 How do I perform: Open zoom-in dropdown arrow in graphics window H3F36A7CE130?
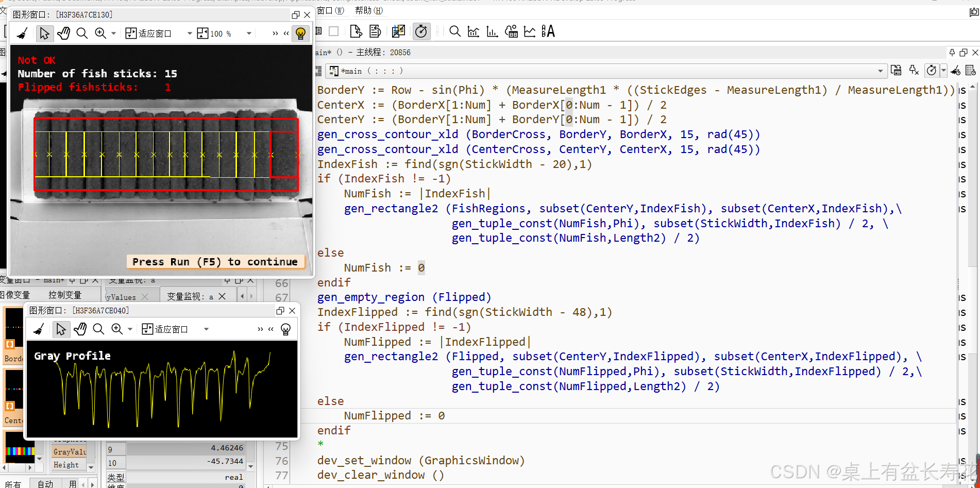pos(113,33)
